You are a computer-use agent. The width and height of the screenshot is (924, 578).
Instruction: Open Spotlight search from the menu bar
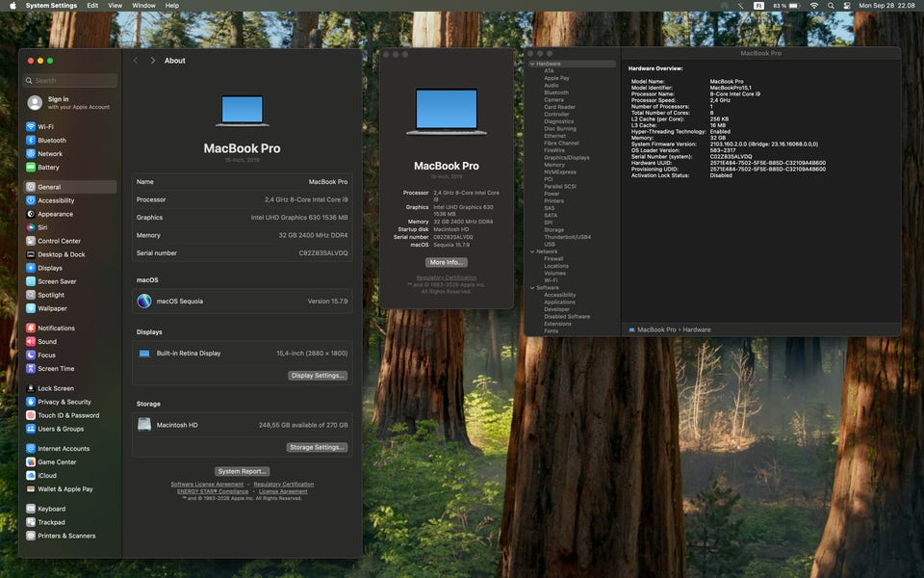(831, 6)
